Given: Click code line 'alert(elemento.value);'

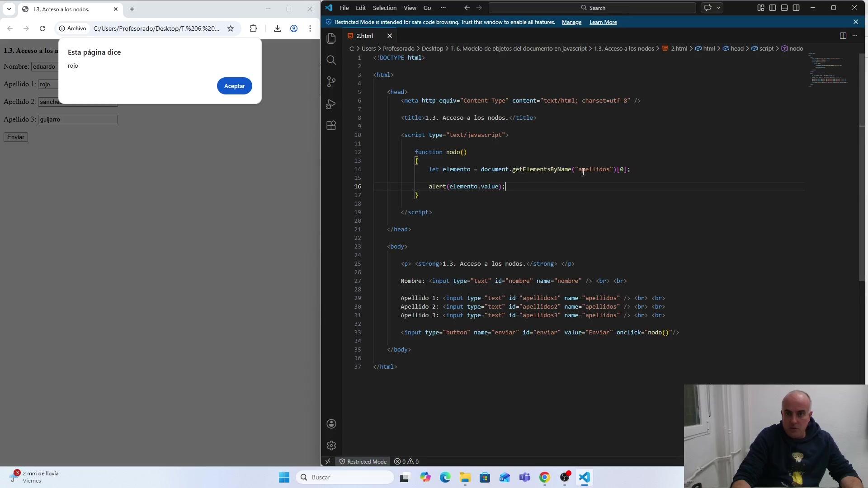Looking at the screenshot, I should point(467,186).
